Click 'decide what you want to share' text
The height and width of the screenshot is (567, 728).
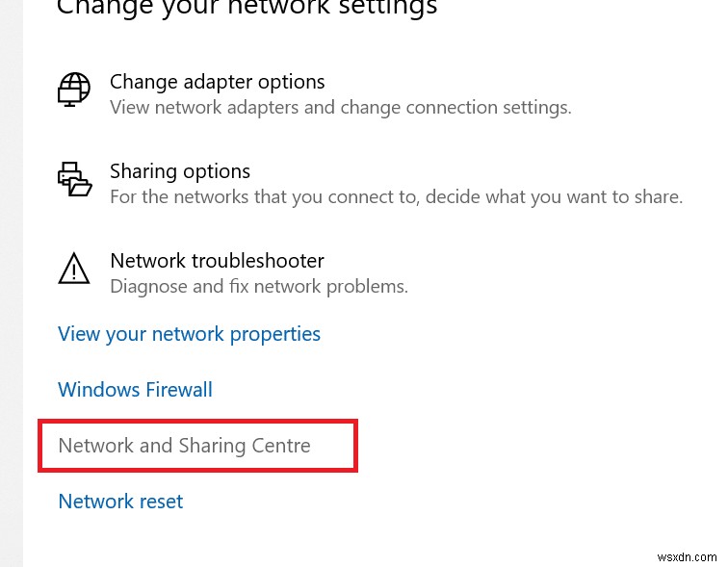click(x=568, y=196)
